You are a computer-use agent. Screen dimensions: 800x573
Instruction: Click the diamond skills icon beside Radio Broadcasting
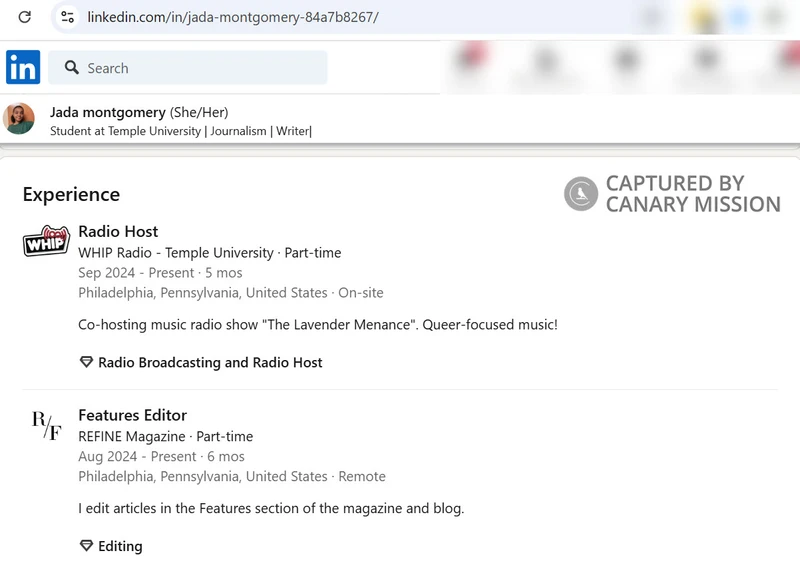tap(86, 362)
